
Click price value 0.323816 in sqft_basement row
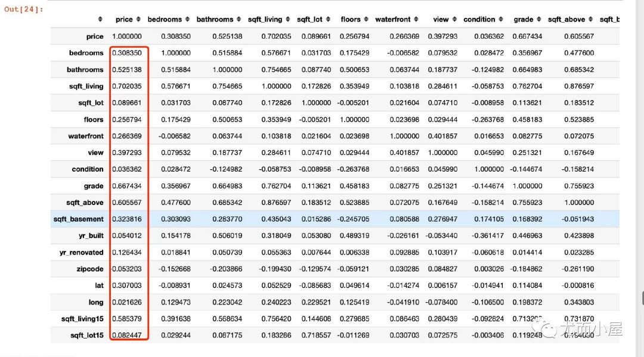(x=127, y=219)
